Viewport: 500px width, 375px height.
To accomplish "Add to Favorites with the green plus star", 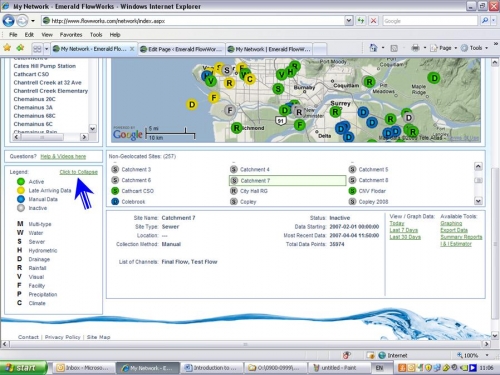I will (21, 48).
